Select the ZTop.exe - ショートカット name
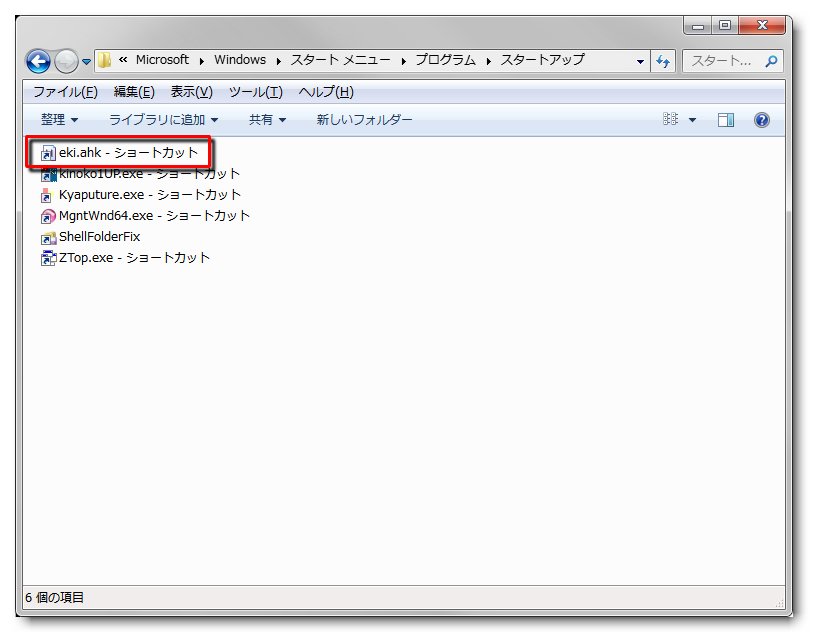This screenshot has width=820, height=644. pyautogui.click(x=134, y=257)
